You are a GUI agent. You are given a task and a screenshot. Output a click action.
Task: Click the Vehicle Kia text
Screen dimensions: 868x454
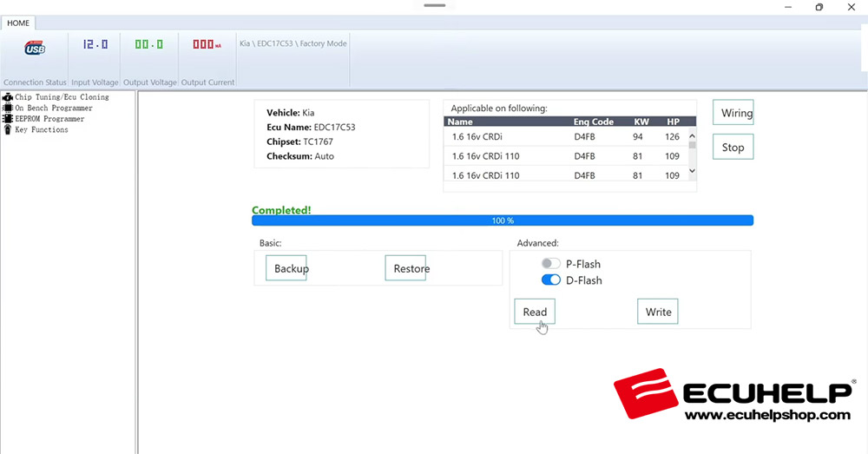click(x=290, y=112)
